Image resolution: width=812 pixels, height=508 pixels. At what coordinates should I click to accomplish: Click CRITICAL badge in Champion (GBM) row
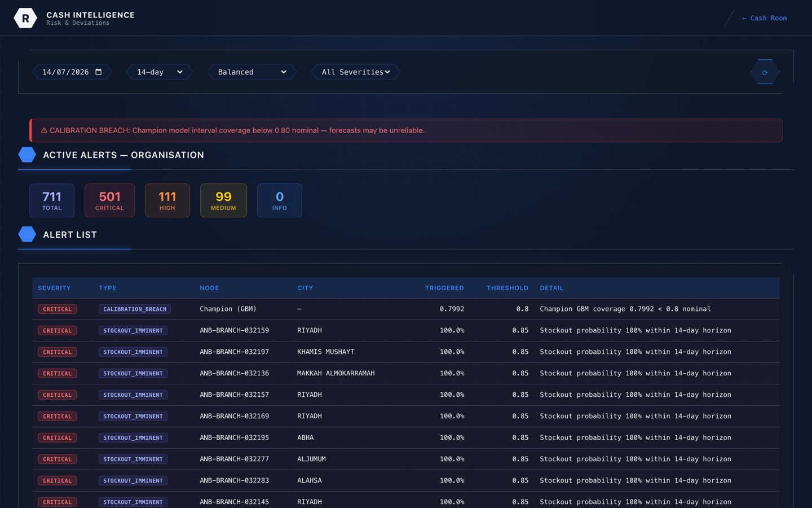57,309
